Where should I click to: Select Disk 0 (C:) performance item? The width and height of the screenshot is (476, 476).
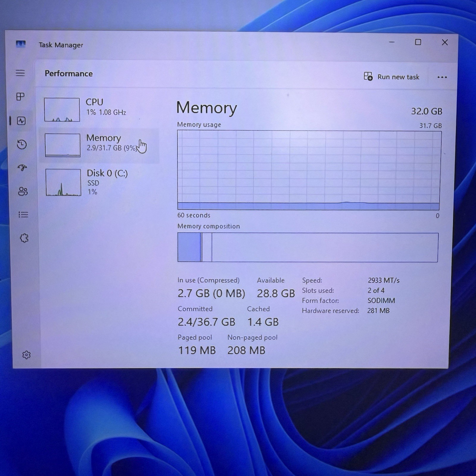[x=100, y=182]
